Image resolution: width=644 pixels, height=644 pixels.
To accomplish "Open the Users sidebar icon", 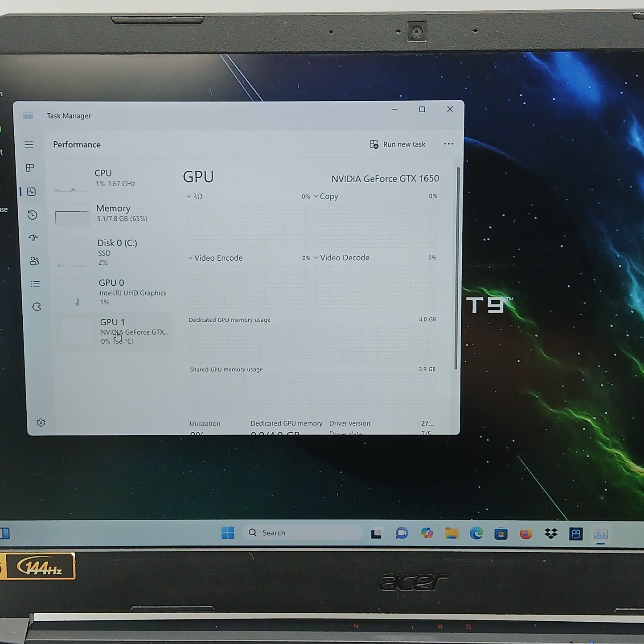I will (34, 261).
